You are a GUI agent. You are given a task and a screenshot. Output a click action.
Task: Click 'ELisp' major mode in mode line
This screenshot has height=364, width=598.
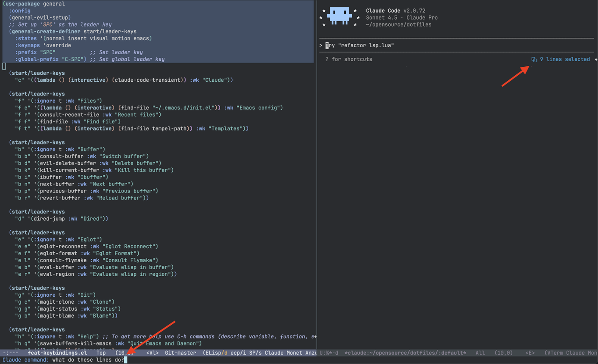(x=214, y=353)
